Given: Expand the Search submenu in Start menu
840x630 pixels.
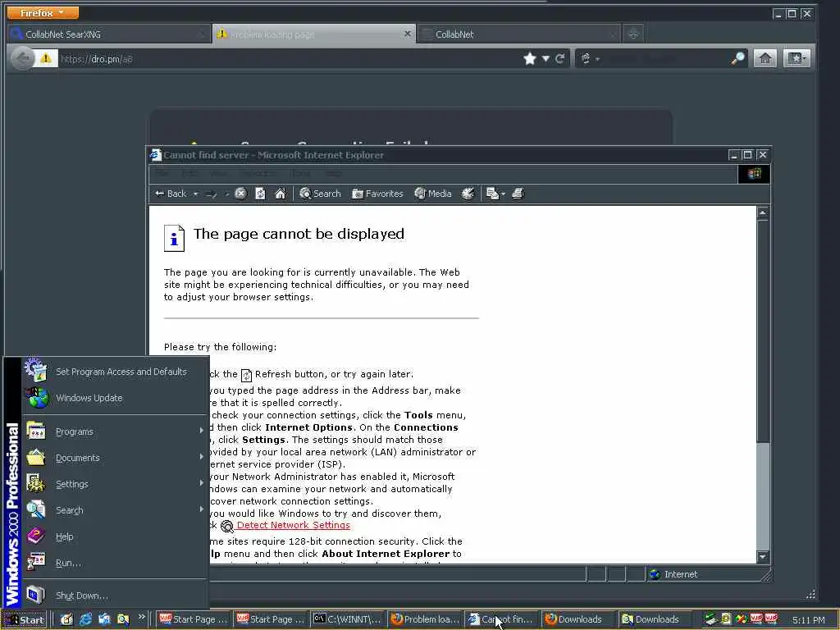Looking at the screenshot, I should (x=115, y=510).
